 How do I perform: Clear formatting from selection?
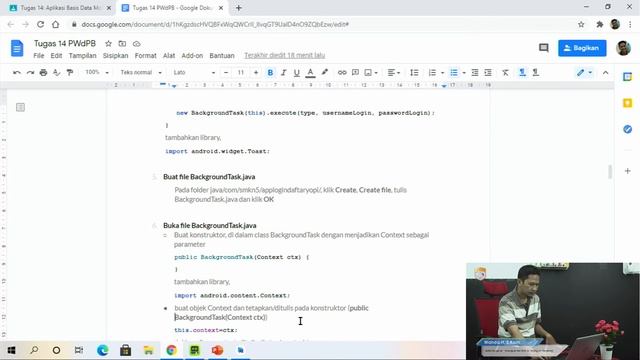click(x=505, y=73)
